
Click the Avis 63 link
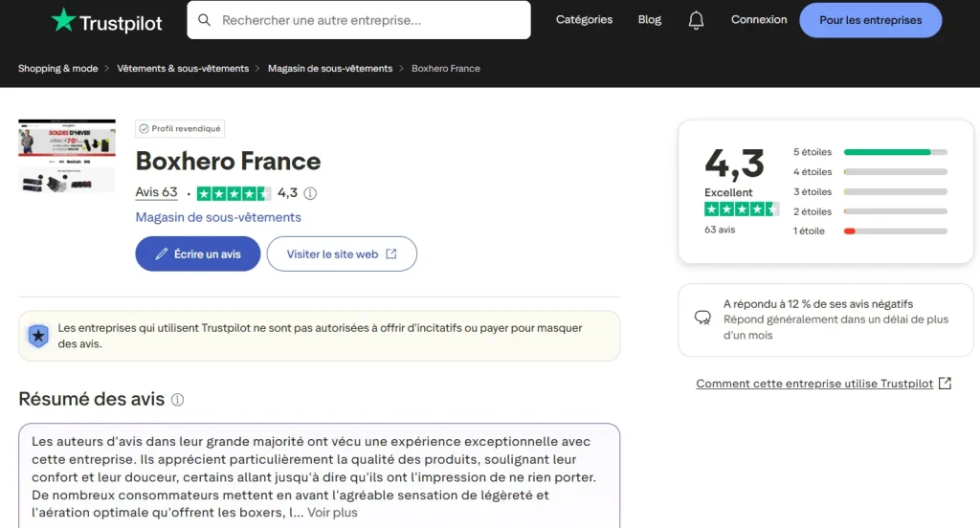[x=156, y=192]
